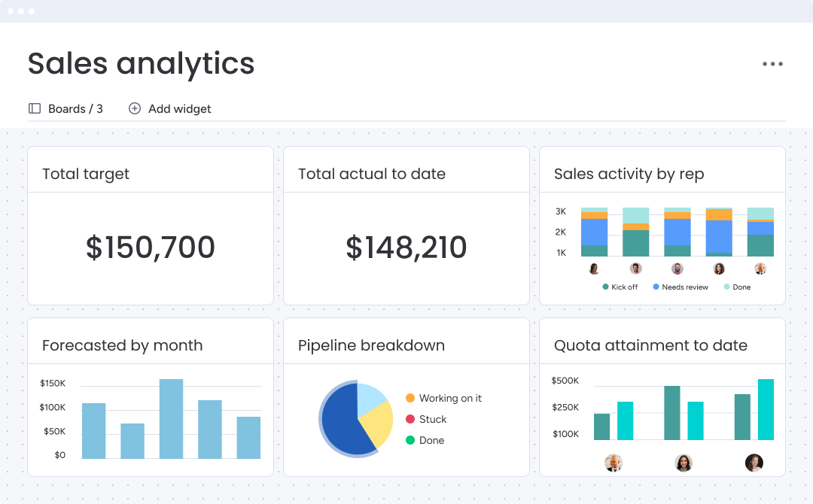Screen dimensions: 813x504
Task: Select the second rep avatar in Sales activity
Action: point(635,269)
